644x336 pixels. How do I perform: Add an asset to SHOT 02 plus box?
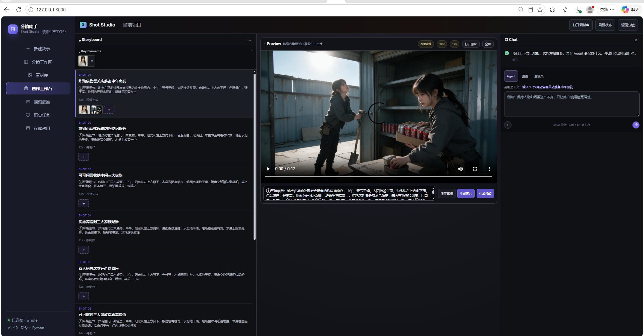click(x=84, y=157)
